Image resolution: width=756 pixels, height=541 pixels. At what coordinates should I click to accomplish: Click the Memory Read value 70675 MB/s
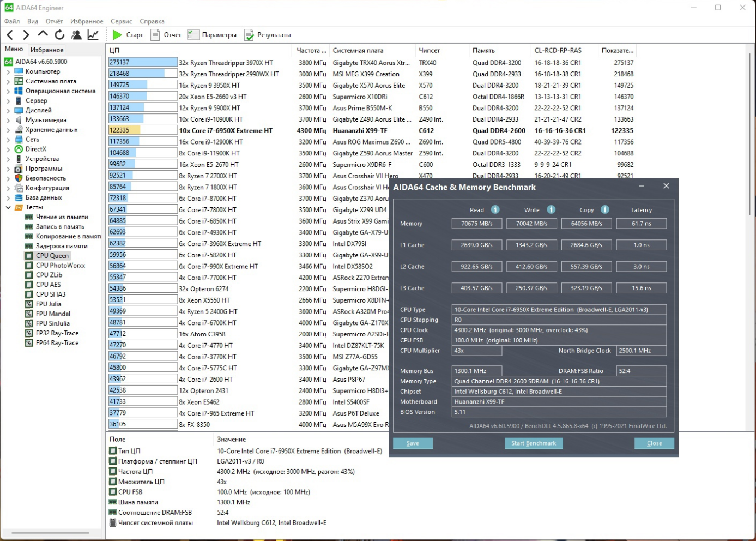point(477,224)
